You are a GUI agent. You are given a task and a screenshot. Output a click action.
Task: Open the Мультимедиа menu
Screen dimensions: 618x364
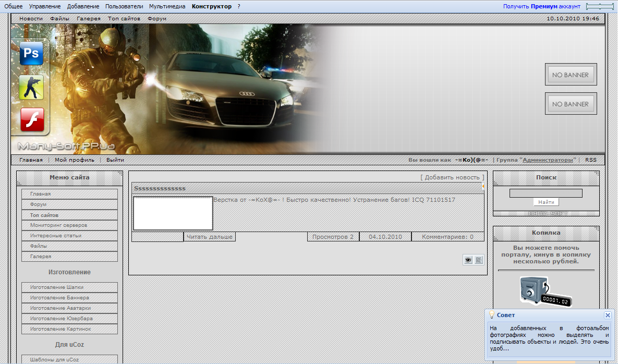pyautogui.click(x=167, y=6)
